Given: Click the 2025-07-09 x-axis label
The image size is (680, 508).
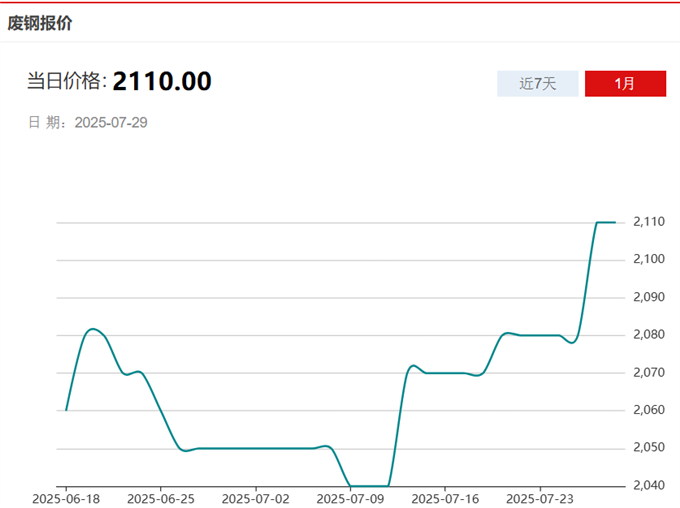Looking at the screenshot, I should point(351,497).
